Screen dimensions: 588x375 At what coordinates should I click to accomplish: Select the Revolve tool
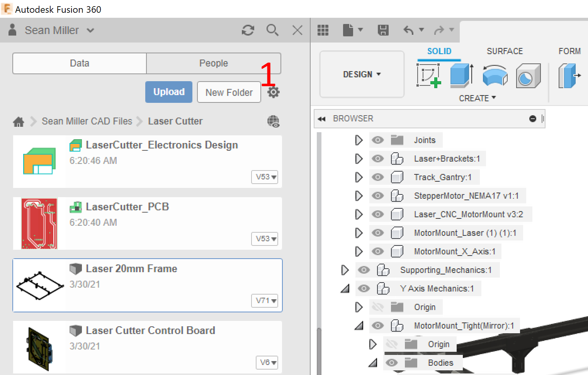coord(495,76)
